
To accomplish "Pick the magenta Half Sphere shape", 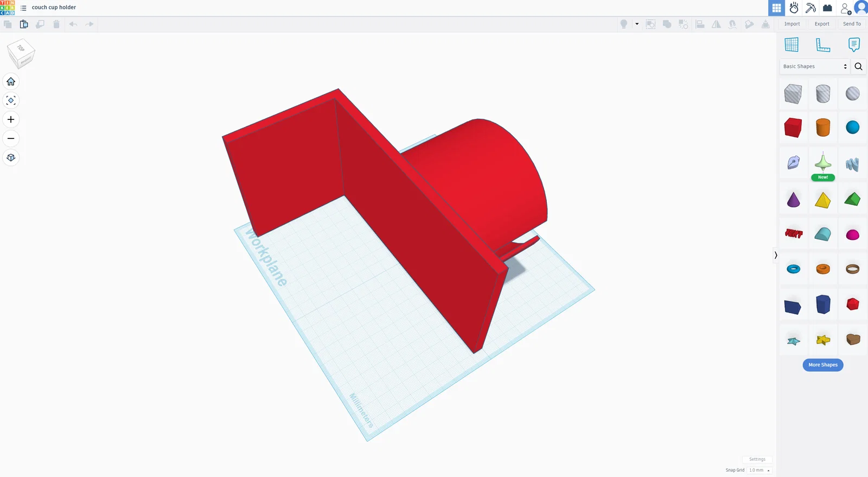I will coord(853,235).
